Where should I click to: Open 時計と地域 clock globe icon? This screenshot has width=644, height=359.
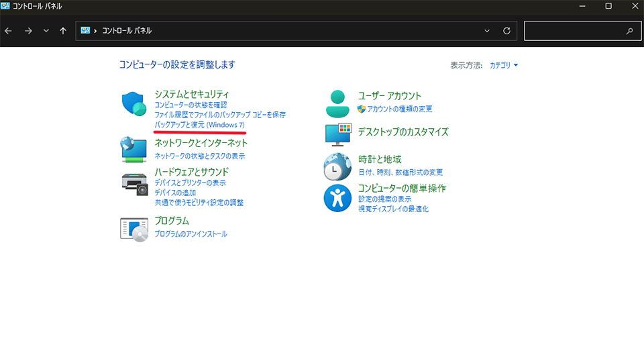tap(337, 167)
